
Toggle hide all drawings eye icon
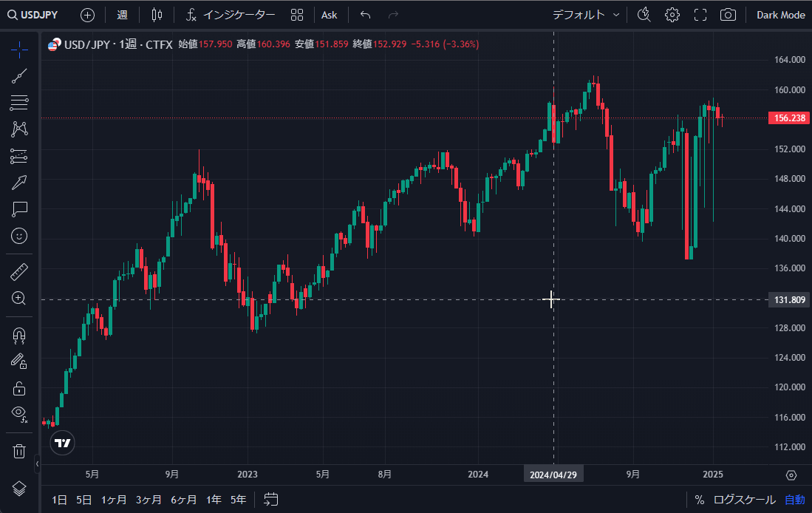coord(19,414)
